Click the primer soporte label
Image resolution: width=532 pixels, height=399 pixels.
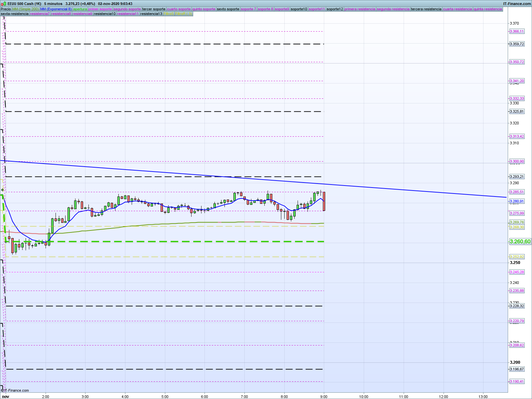coord(100,9)
